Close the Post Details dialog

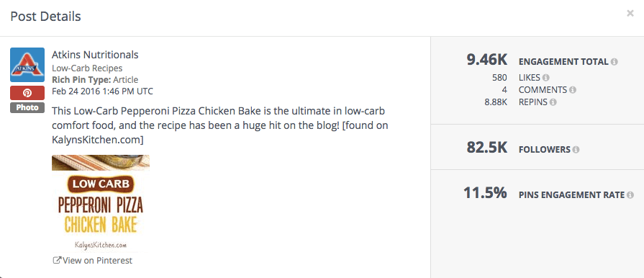(630, 14)
